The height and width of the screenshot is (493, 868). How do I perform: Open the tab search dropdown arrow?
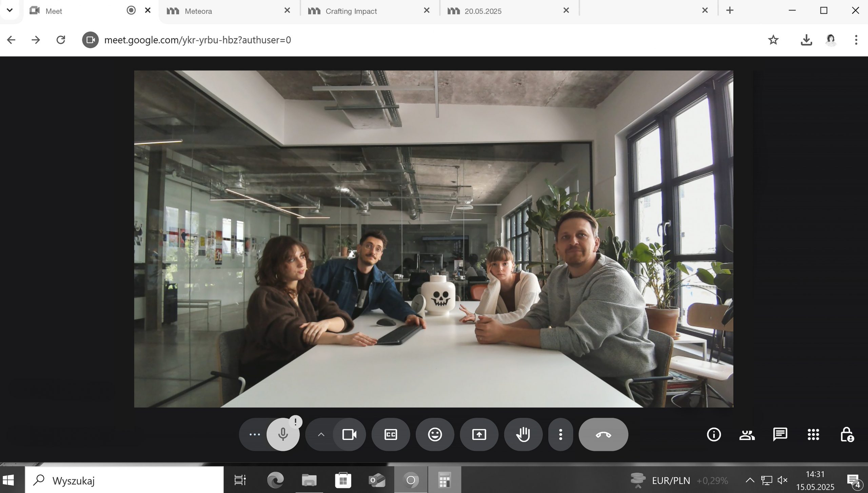pos(10,10)
